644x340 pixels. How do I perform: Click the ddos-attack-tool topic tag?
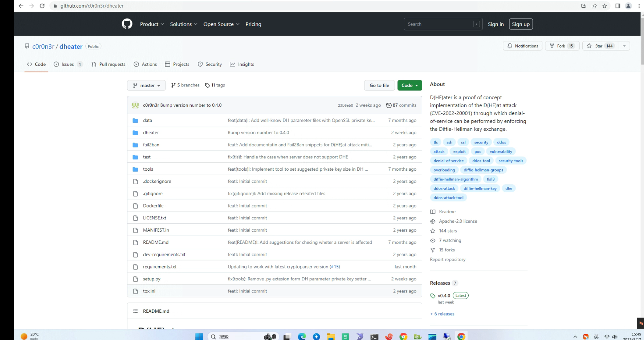point(448,198)
